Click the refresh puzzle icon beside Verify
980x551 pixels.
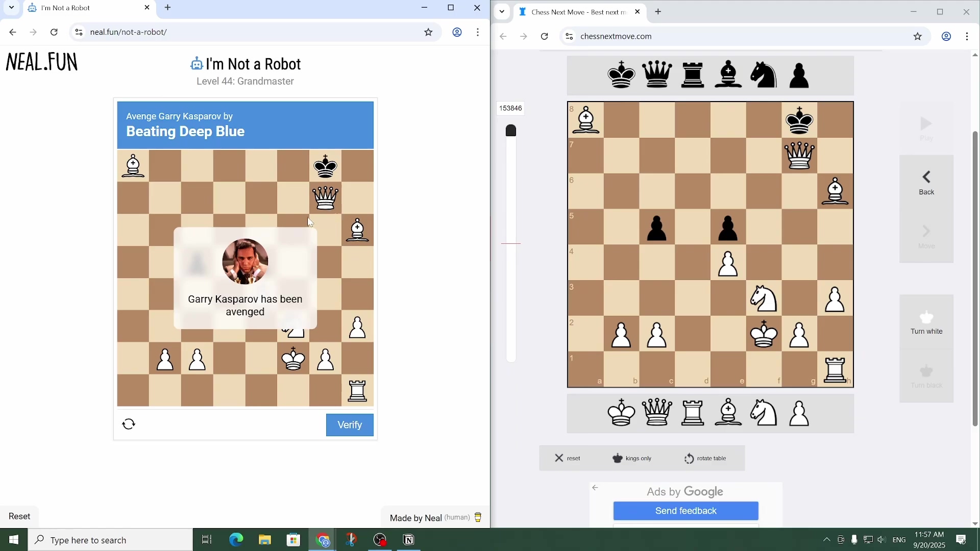[x=129, y=424]
